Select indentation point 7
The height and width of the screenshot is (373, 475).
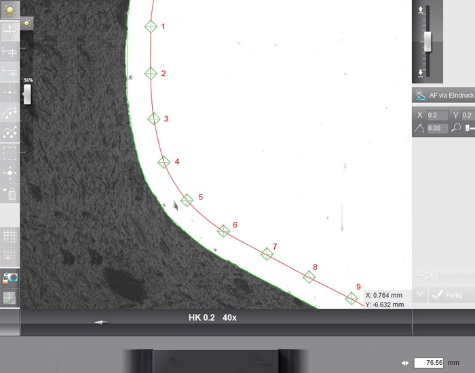click(x=266, y=254)
